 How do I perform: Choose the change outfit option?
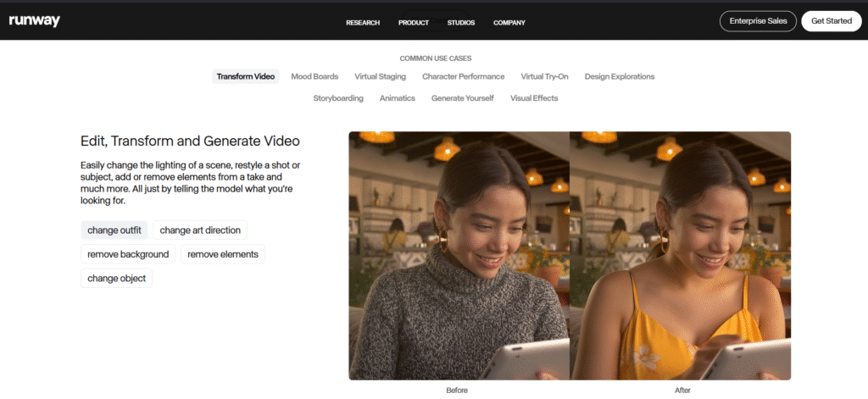click(114, 230)
